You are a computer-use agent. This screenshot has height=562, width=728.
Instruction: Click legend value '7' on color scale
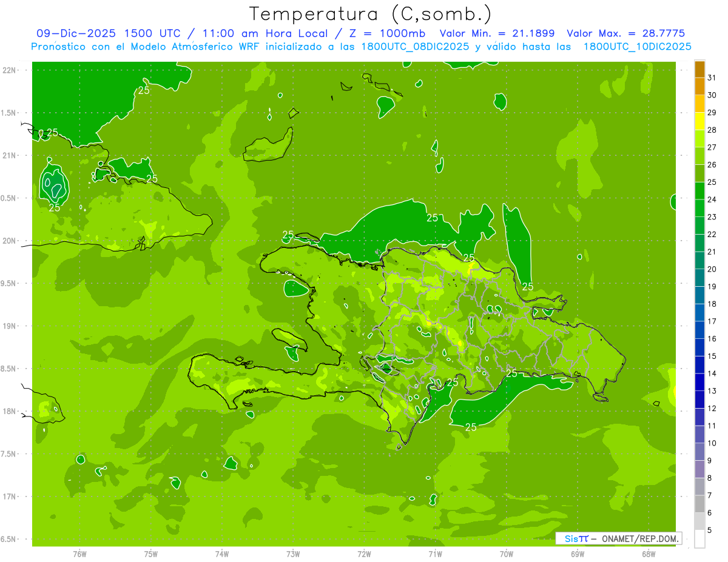(x=710, y=495)
